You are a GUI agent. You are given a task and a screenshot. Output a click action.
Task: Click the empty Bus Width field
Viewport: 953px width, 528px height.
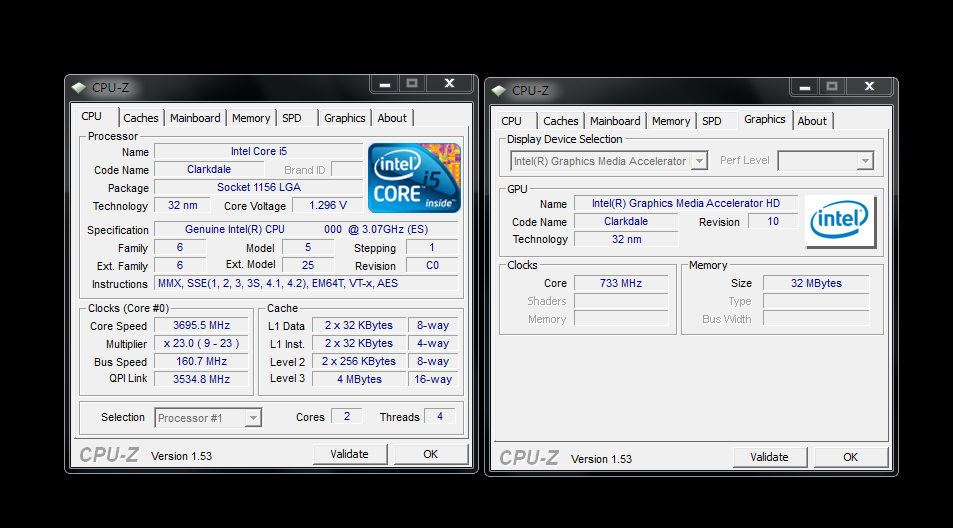(816, 319)
